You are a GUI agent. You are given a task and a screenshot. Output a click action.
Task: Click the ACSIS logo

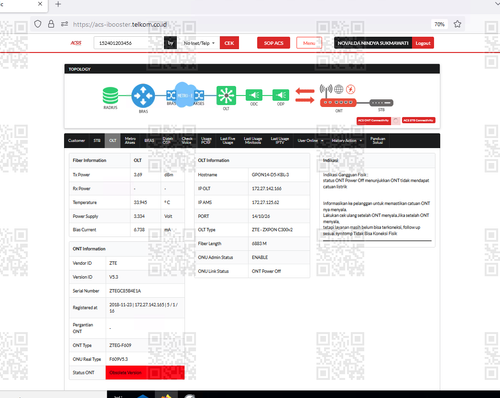pyautogui.click(x=76, y=43)
